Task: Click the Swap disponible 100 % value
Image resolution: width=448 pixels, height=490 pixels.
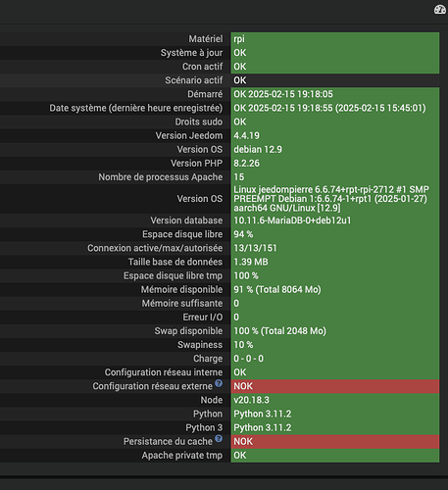Action: click(x=280, y=331)
